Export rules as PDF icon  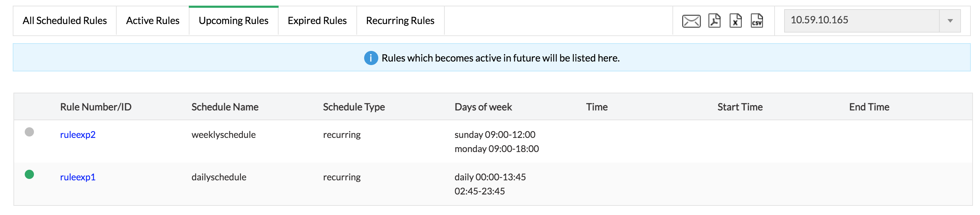pos(714,21)
